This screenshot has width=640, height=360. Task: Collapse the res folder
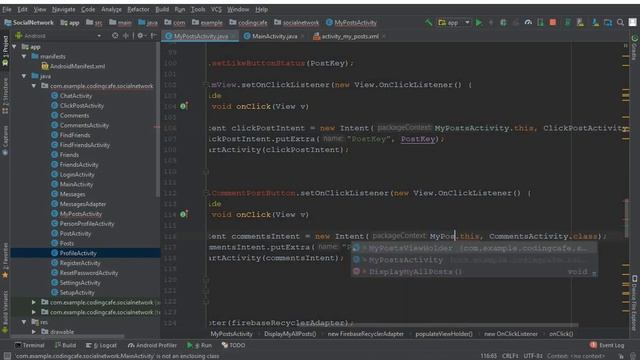coord(24,322)
